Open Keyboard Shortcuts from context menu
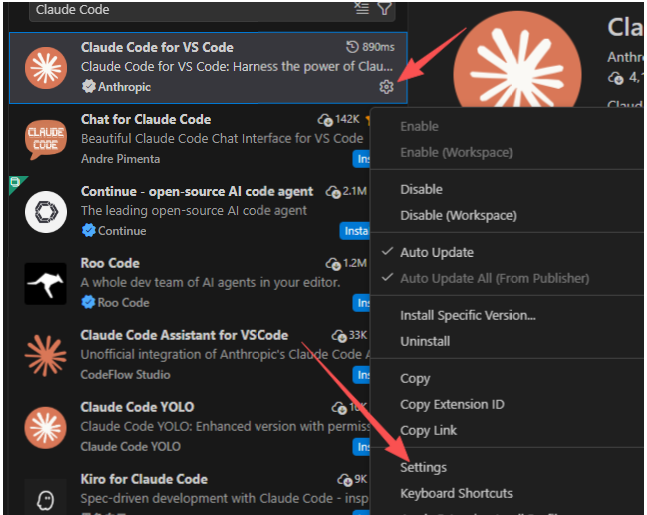 click(x=456, y=493)
